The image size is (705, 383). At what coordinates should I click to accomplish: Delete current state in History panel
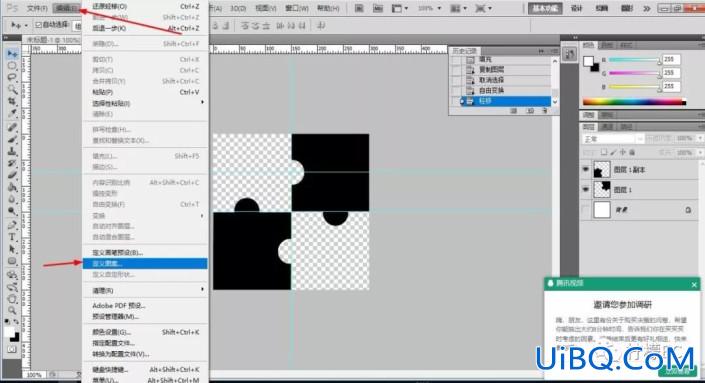pyautogui.click(x=545, y=111)
